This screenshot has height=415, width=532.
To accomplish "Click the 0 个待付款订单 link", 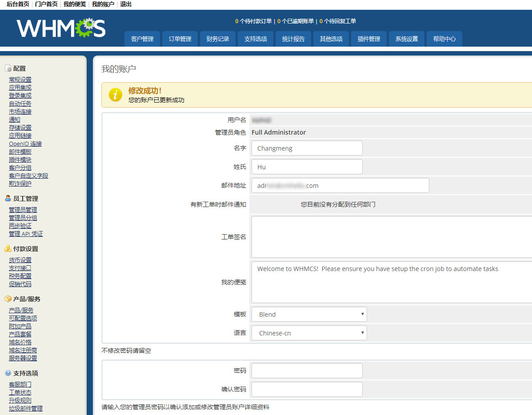I will pos(254,21).
